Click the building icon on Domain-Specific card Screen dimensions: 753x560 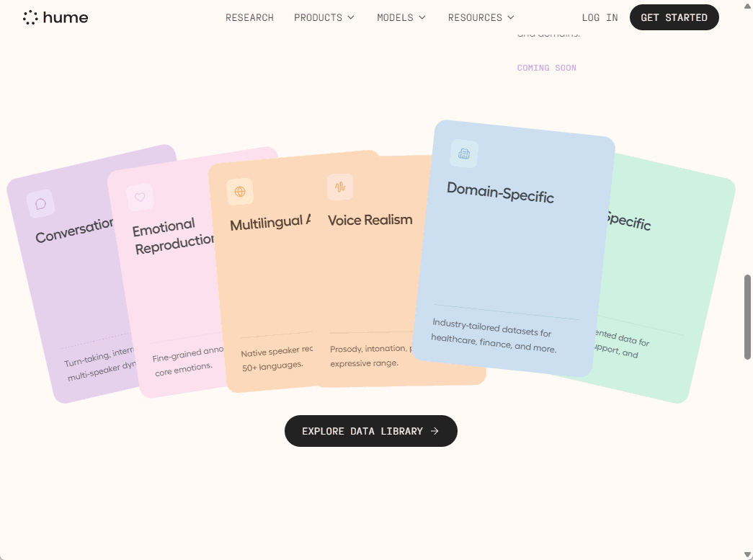click(x=464, y=154)
